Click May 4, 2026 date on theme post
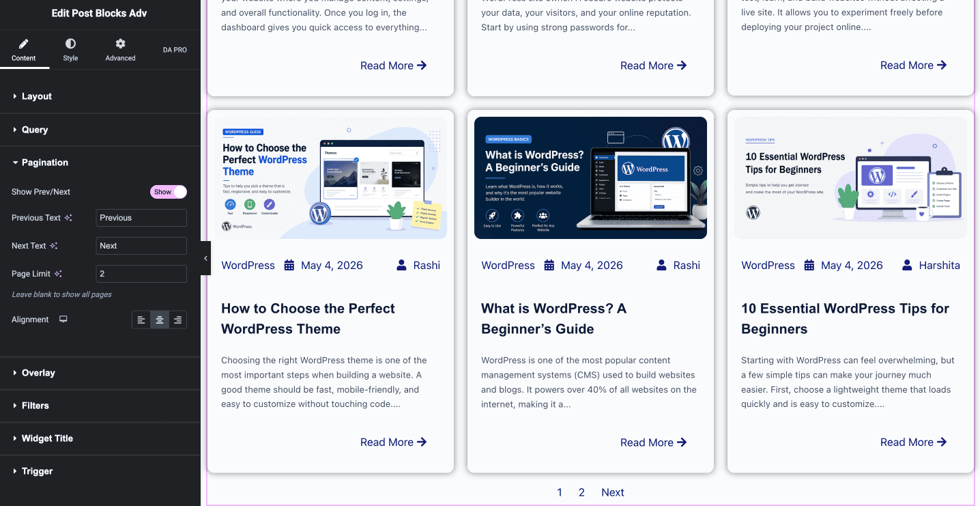980x506 pixels. 332,266
